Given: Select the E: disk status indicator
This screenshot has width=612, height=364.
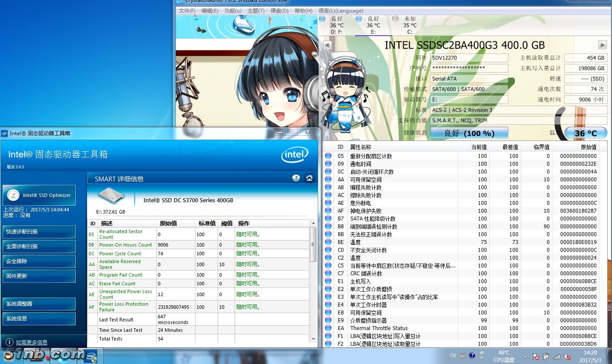Looking at the screenshot, I should pyautogui.click(x=359, y=19).
